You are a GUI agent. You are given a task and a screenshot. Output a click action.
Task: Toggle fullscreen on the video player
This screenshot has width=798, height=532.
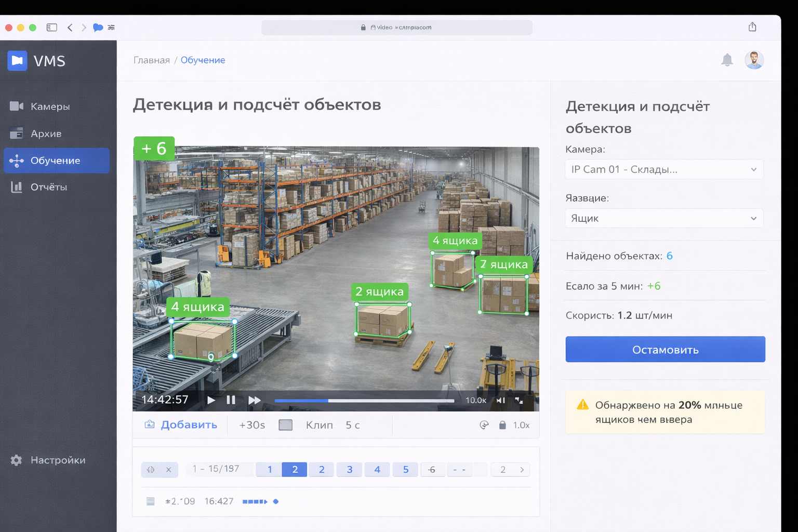[x=519, y=401]
